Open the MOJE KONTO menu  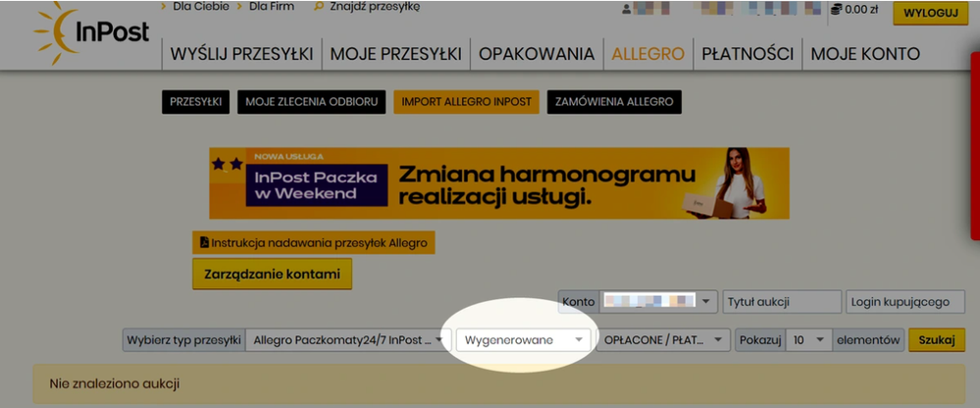865,54
